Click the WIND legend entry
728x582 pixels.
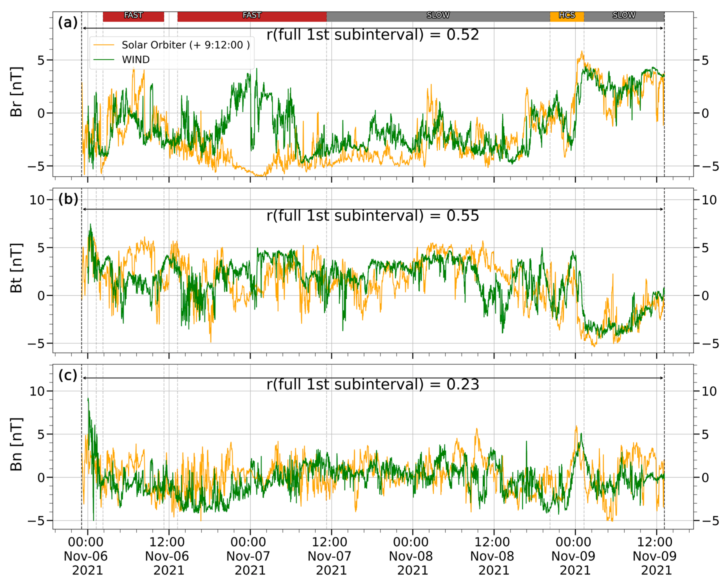(135, 60)
